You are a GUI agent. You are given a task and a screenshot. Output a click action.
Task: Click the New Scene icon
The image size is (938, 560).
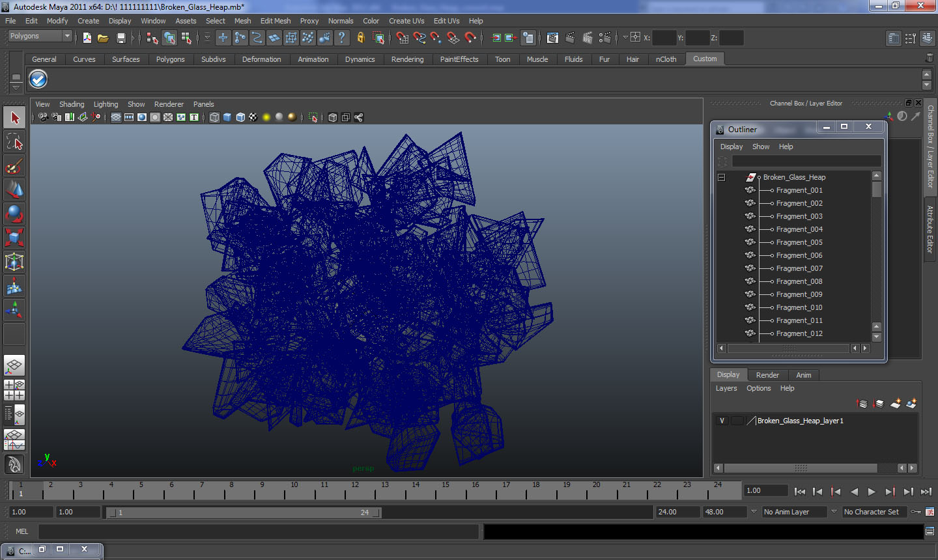87,38
